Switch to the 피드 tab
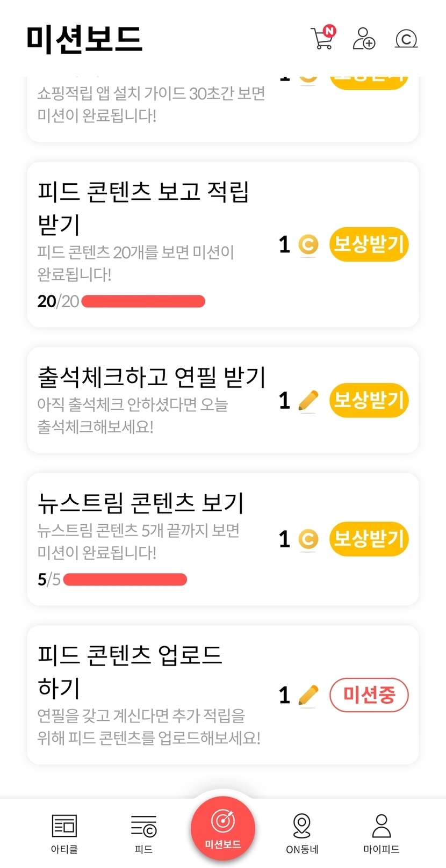Screen dimensions: 446x868 coord(143,833)
